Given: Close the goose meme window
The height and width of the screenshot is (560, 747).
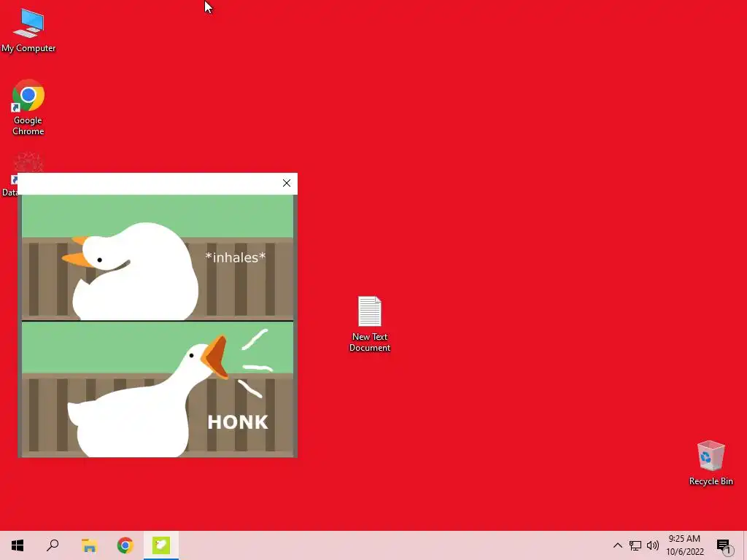Looking at the screenshot, I should 286,183.
